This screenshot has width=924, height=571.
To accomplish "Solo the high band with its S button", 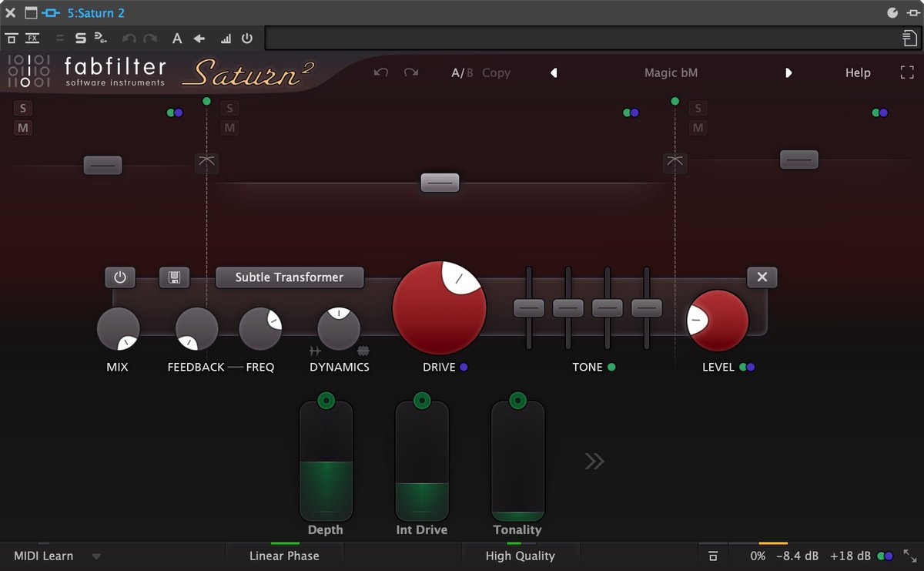I will pos(698,109).
